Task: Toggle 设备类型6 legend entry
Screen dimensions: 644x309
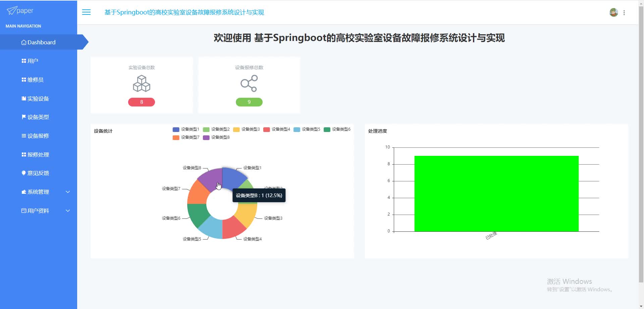Action: pos(337,129)
